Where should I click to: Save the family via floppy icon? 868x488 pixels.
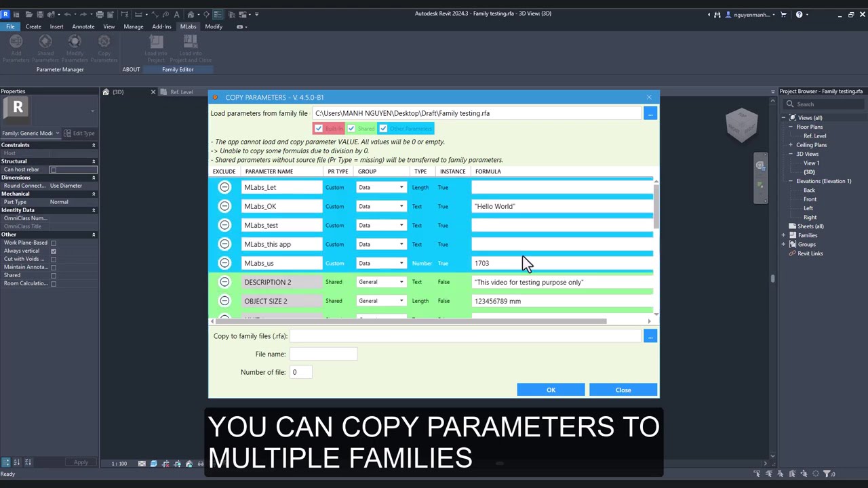coord(40,14)
